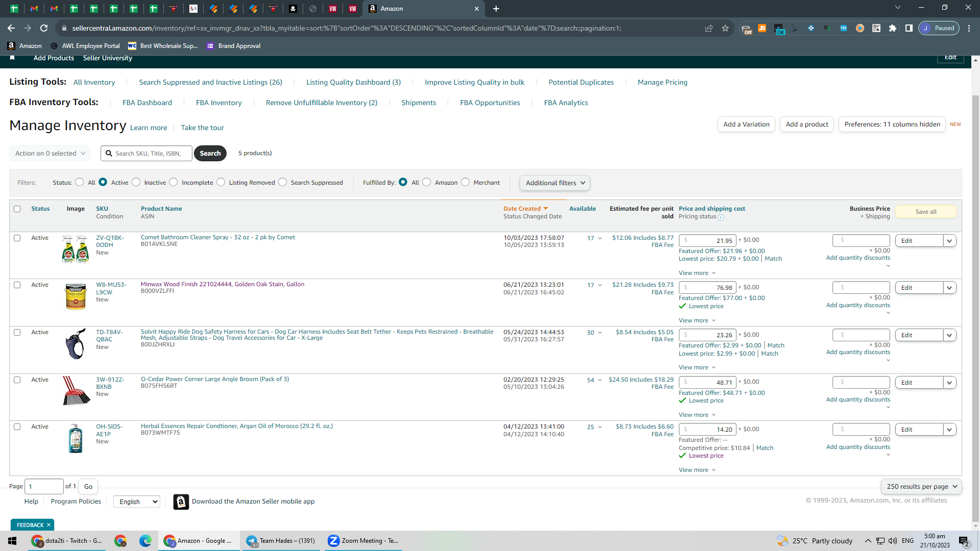Expand available quantity arrow for Solvit harness row
This screenshot has height=551, width=980.
(600, 333)
